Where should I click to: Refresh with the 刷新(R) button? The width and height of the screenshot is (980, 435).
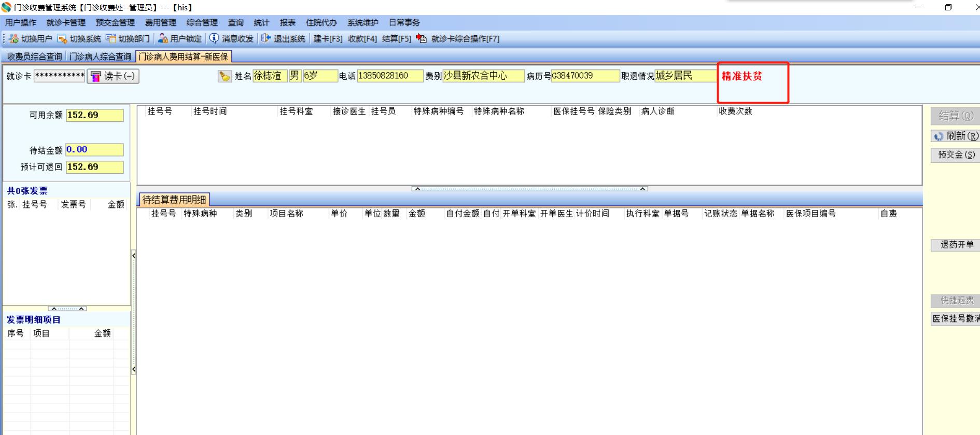(955, 136)
